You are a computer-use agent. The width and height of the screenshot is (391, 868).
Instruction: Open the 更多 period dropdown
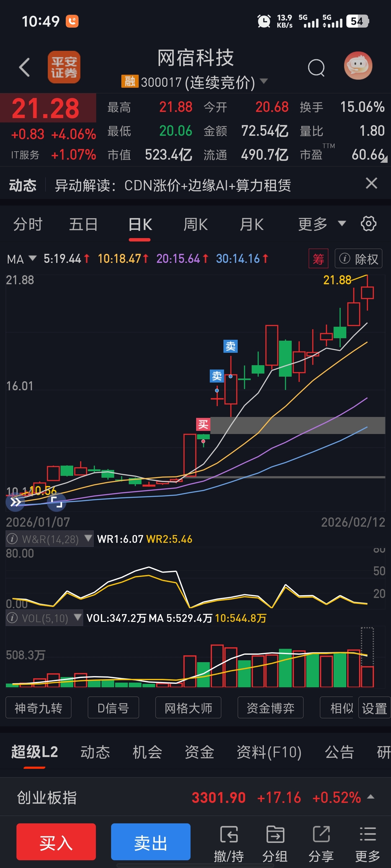click(322, 224)
